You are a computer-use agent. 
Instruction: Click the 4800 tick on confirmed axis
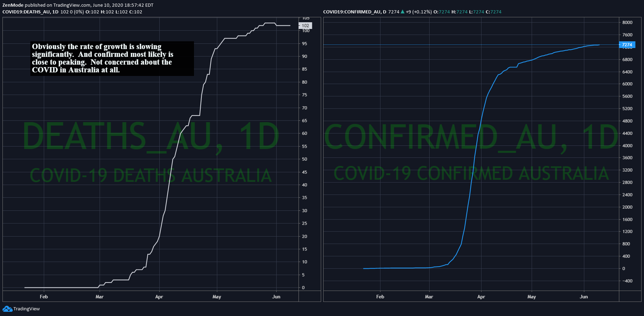point(627,121)
